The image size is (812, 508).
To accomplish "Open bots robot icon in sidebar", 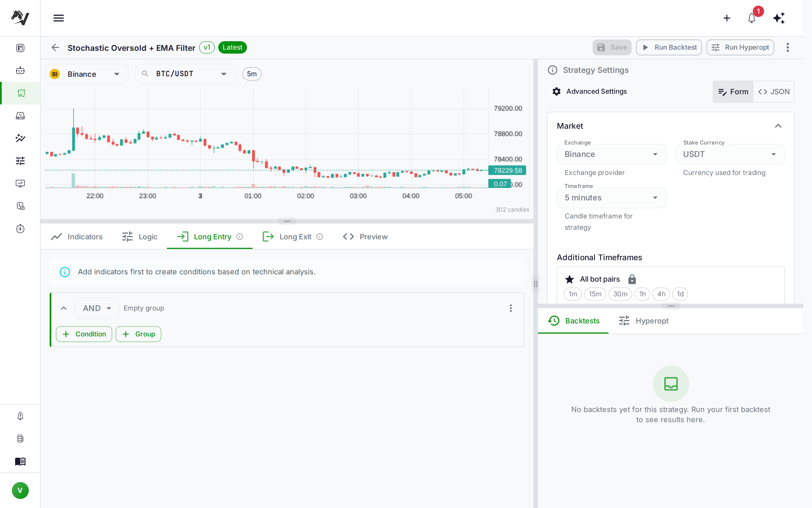I will click(20, 71).
